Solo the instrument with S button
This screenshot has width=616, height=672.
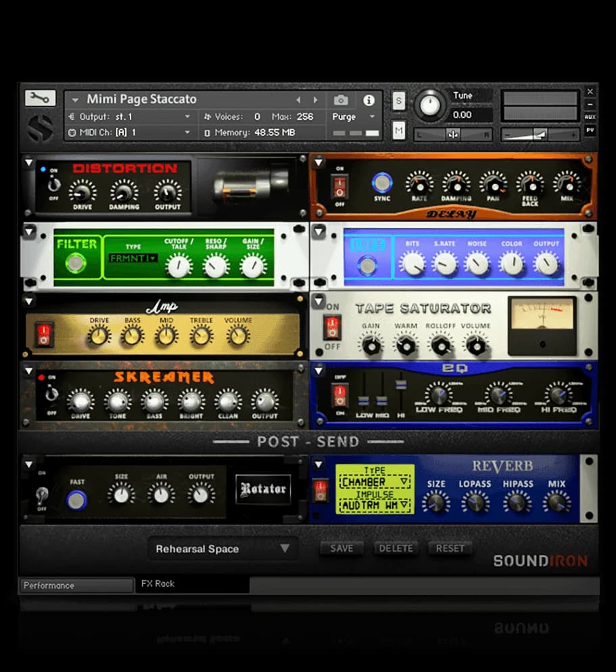coord(398,101)
